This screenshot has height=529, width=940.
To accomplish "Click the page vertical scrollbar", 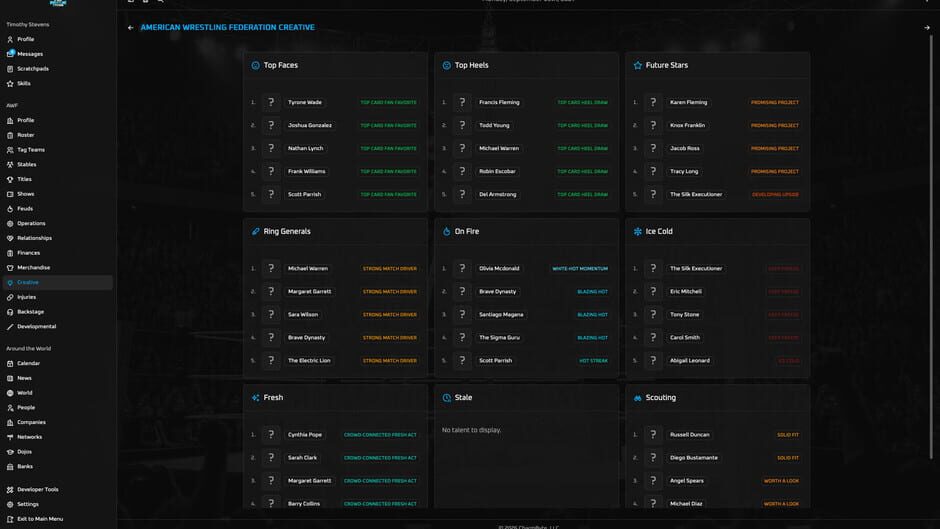I will point(931,246).
